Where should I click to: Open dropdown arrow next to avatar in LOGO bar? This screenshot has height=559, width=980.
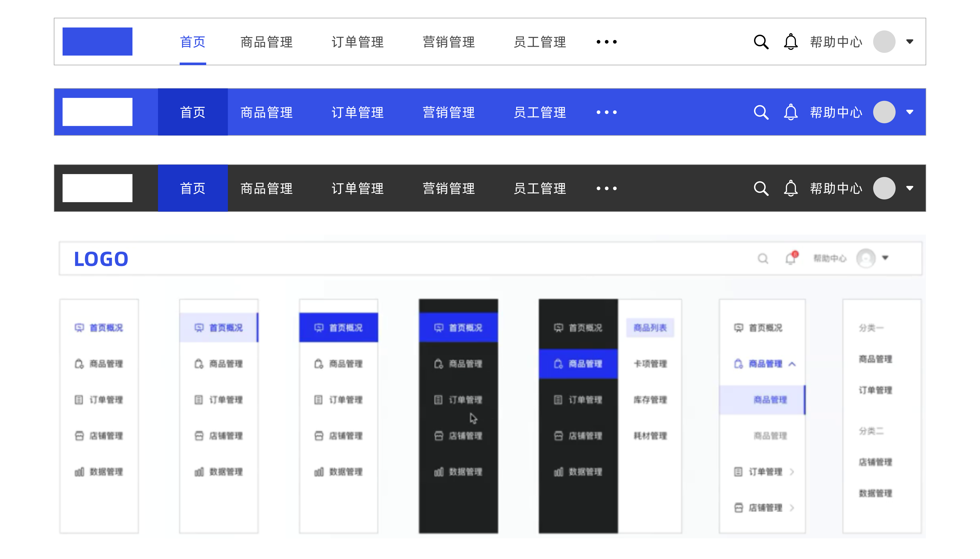pyautogui.click(x=885, y=258)
